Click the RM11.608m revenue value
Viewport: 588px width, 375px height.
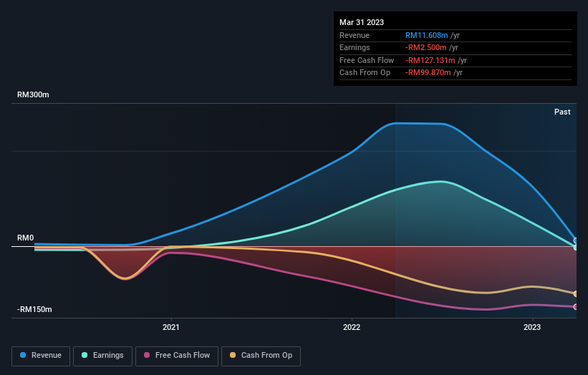pyautogui.click(x=426, y=35)
